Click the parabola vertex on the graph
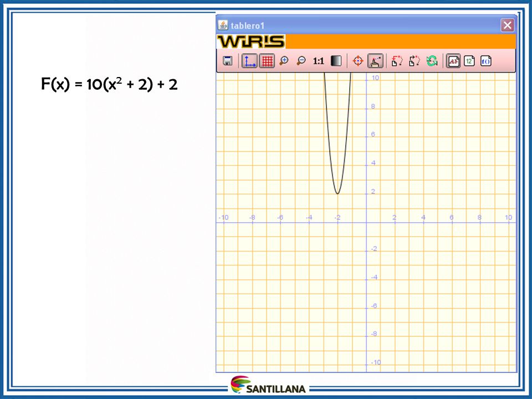532x399 pixels. tap(337, 193)
